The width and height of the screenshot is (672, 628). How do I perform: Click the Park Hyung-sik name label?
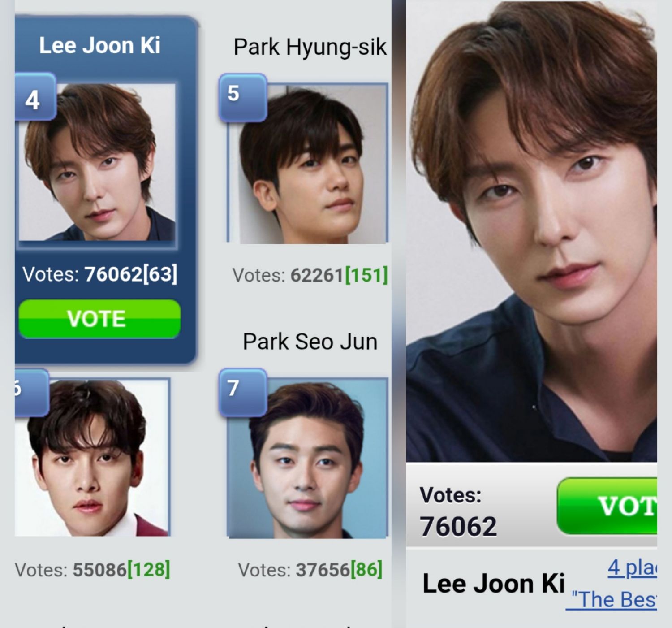[x=310, y=48]
